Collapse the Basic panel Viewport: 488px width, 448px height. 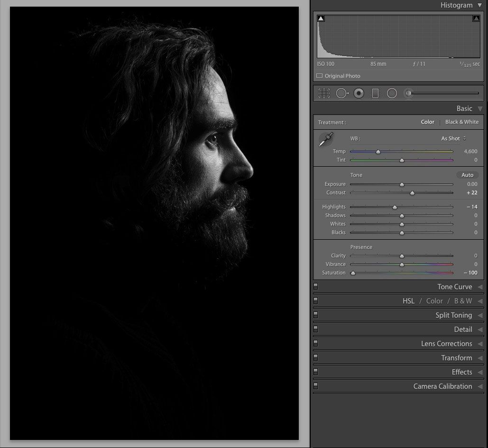click(x=480, y=109)
